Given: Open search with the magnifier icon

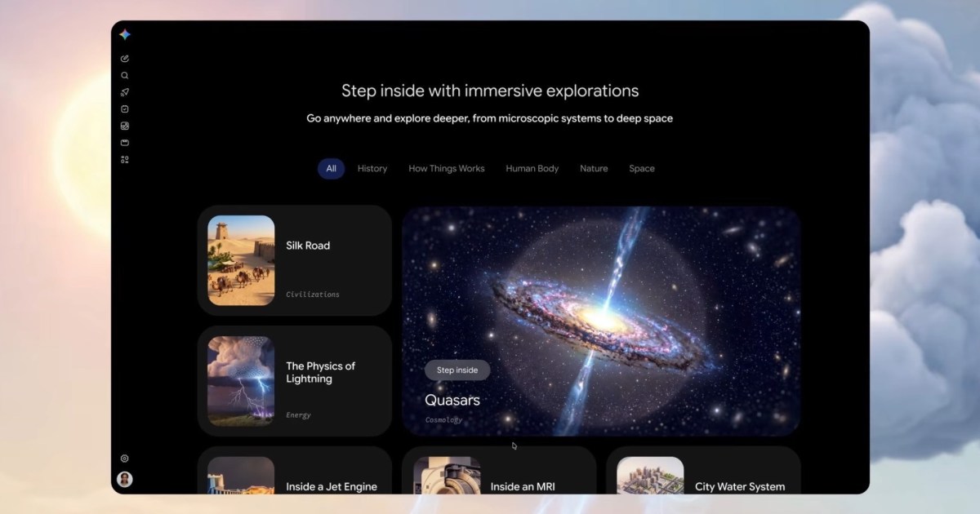Looking at the screenshot, I should click(x=125, y=75).
